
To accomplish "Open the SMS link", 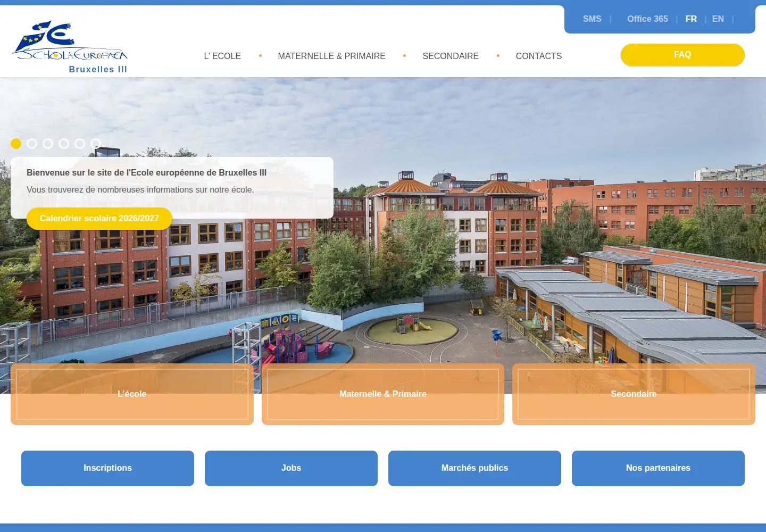I will 592,19.
